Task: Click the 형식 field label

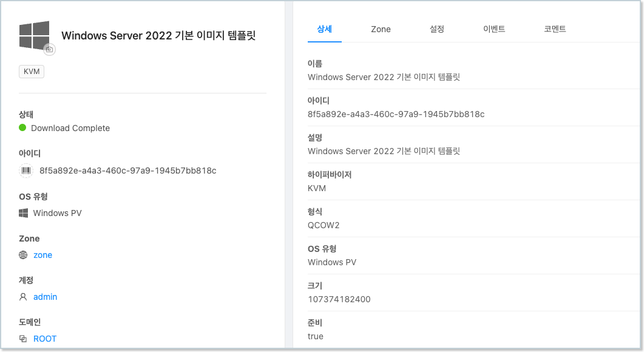Action: click(315, 212)
